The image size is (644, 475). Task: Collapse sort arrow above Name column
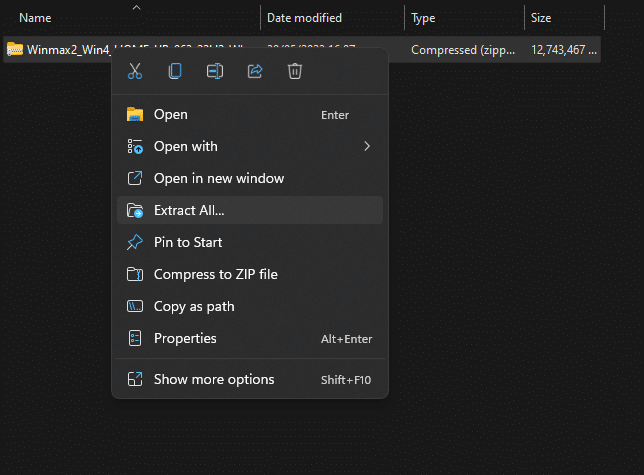[136, 8]
